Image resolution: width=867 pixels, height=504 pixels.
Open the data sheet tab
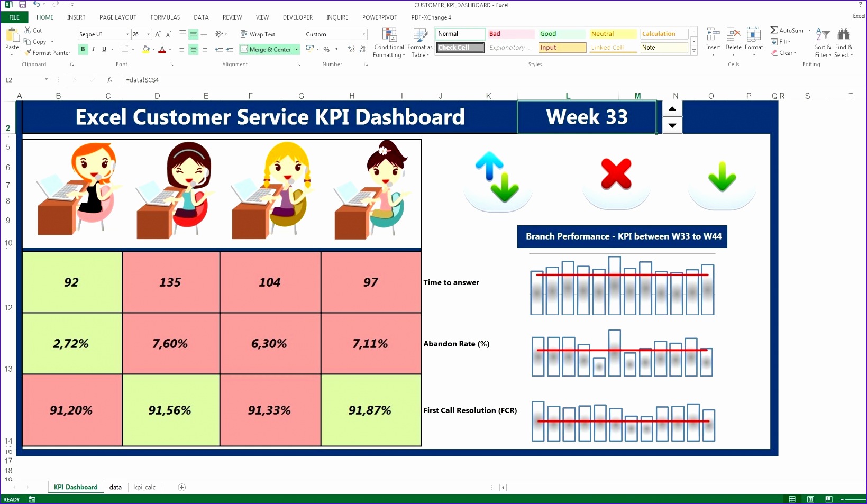(115, 487)
